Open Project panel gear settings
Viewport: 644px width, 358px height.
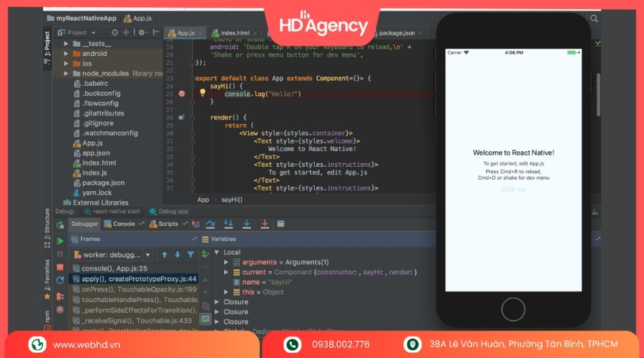[x=142, y=32]
